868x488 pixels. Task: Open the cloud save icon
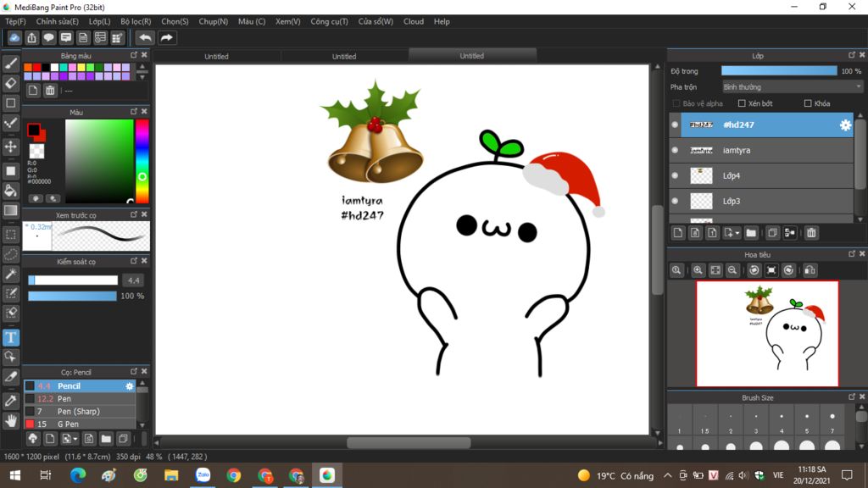tap(14, 37)
